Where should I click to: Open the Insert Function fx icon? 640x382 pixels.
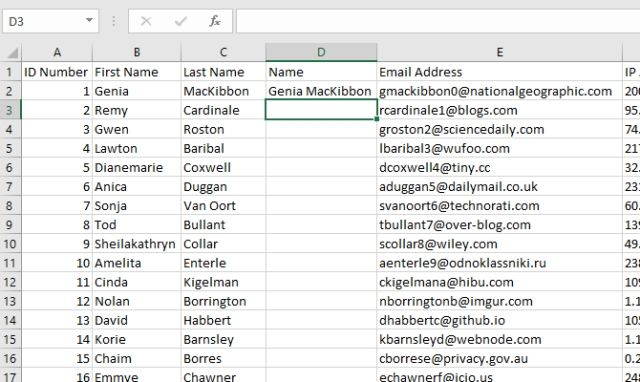(x=215, y=21)
